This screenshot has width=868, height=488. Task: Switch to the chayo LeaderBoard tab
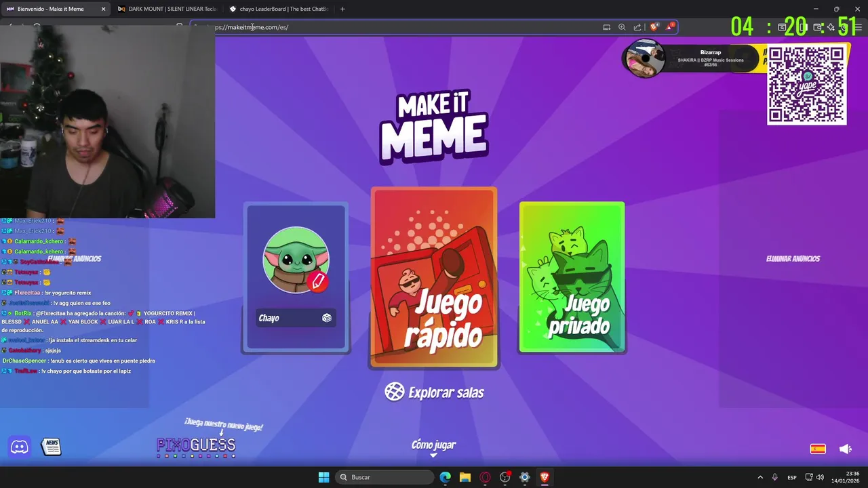click(279, 9)
